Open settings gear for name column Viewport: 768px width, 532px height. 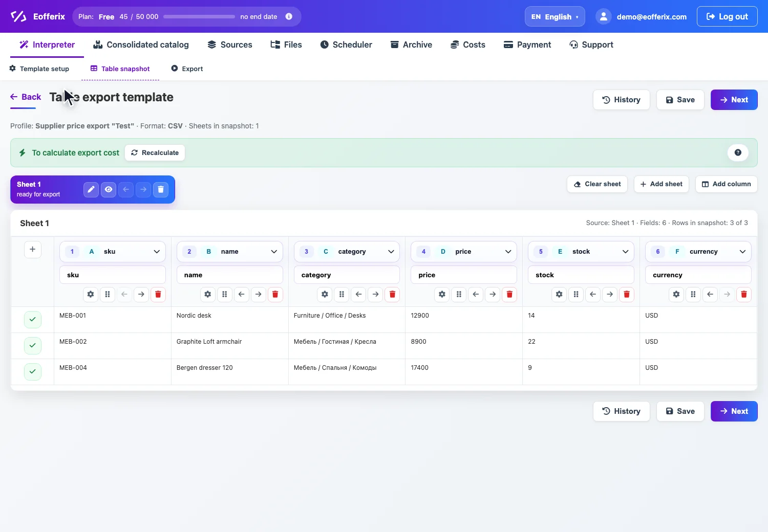pos(208,294)
